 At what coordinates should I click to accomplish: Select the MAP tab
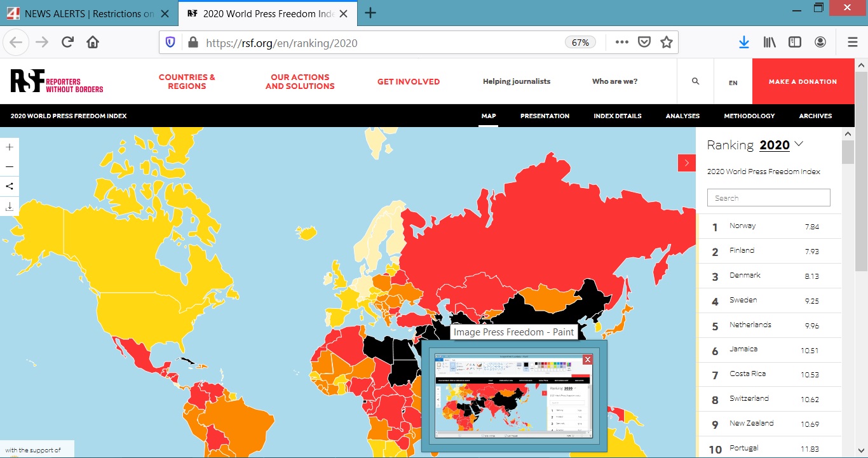click(489, 116)
